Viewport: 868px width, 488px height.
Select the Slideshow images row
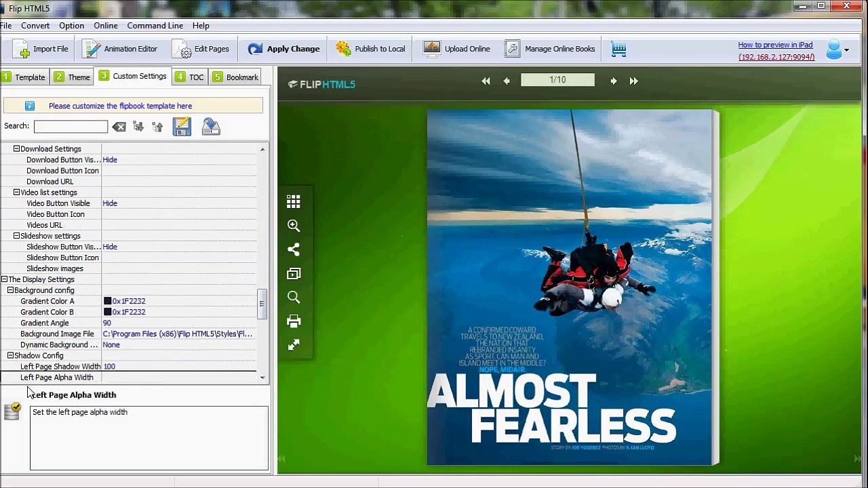129,268
